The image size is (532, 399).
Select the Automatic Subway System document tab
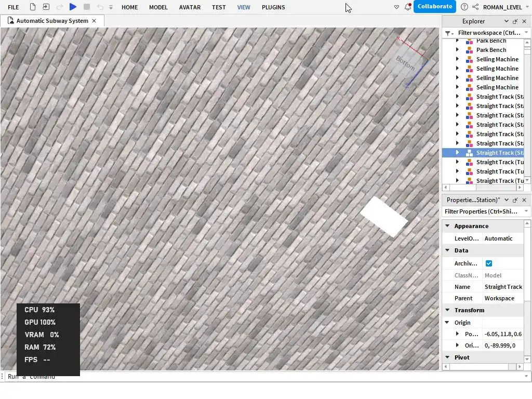pos(52,21)
